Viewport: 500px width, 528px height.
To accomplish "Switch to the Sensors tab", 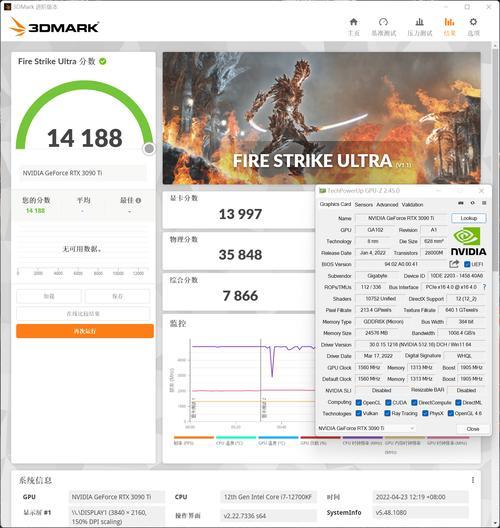I will pyautogui.click(x=364, y=205).
